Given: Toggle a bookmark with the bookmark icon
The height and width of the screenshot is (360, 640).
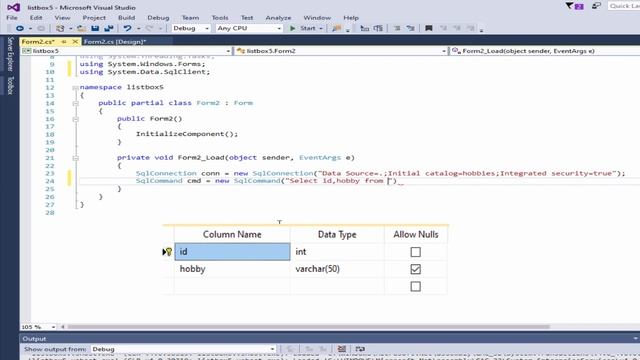Looking at the screenshot, I should (429, 28).
